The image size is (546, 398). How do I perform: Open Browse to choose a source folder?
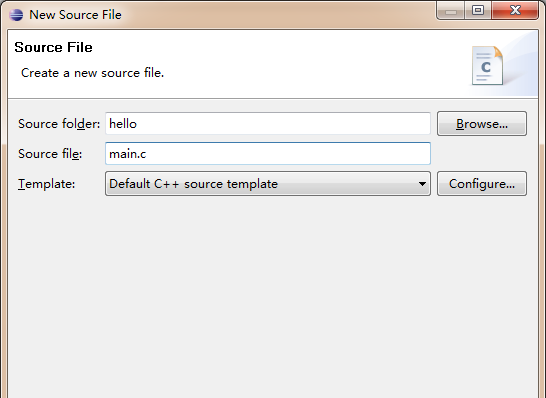[x=482, y=124]
